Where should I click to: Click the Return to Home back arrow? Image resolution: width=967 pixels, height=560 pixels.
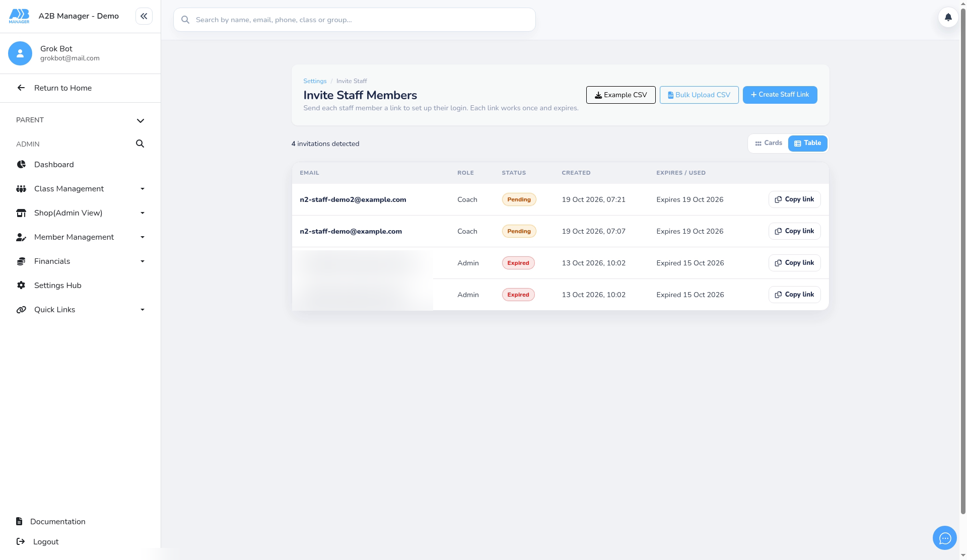[21, 88]
